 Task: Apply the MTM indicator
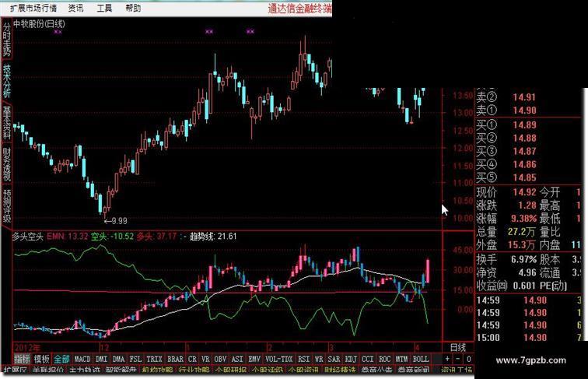[401, 359]
